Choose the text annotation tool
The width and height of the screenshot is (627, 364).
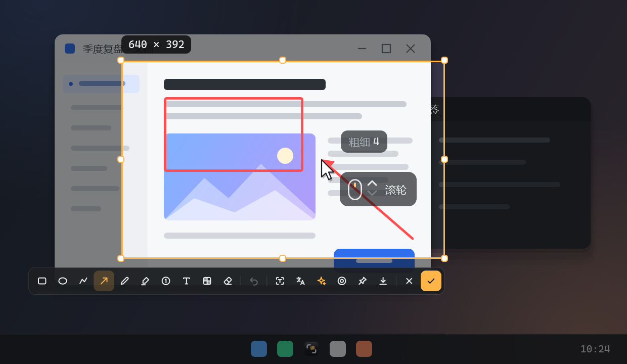187,281
